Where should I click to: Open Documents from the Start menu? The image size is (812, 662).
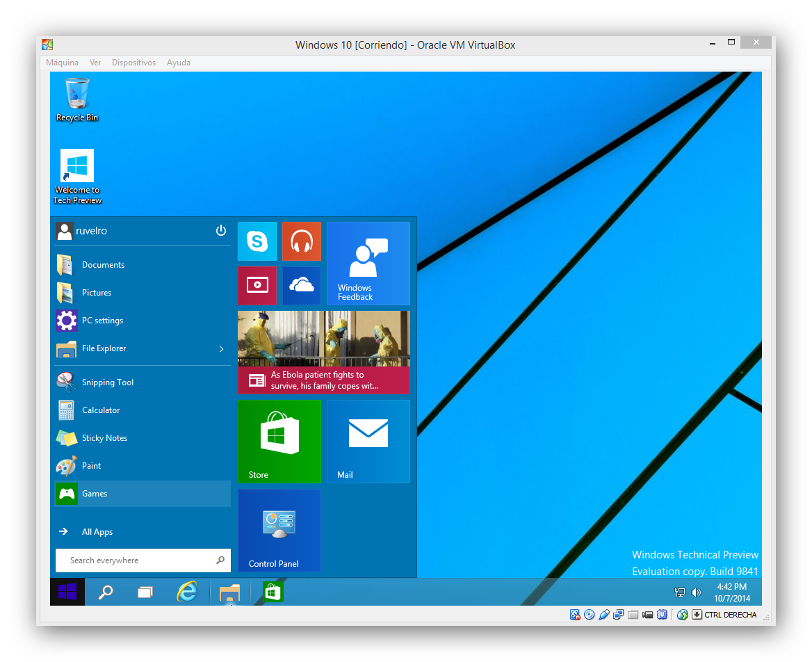[143, 265]
